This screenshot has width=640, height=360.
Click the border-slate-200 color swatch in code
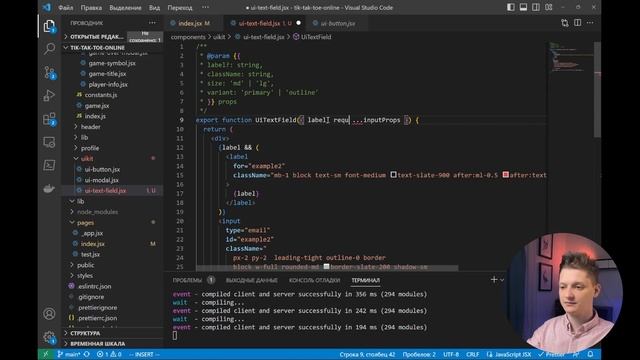(327, 267)
